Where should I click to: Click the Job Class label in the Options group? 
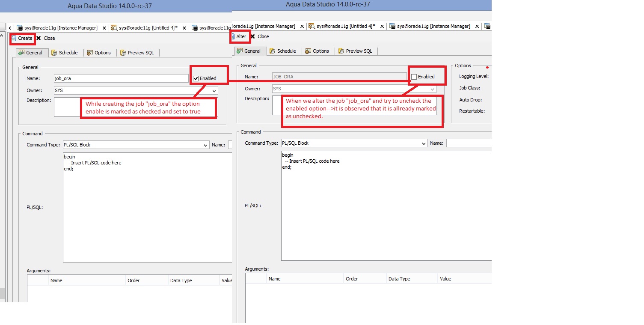point(470,88)
